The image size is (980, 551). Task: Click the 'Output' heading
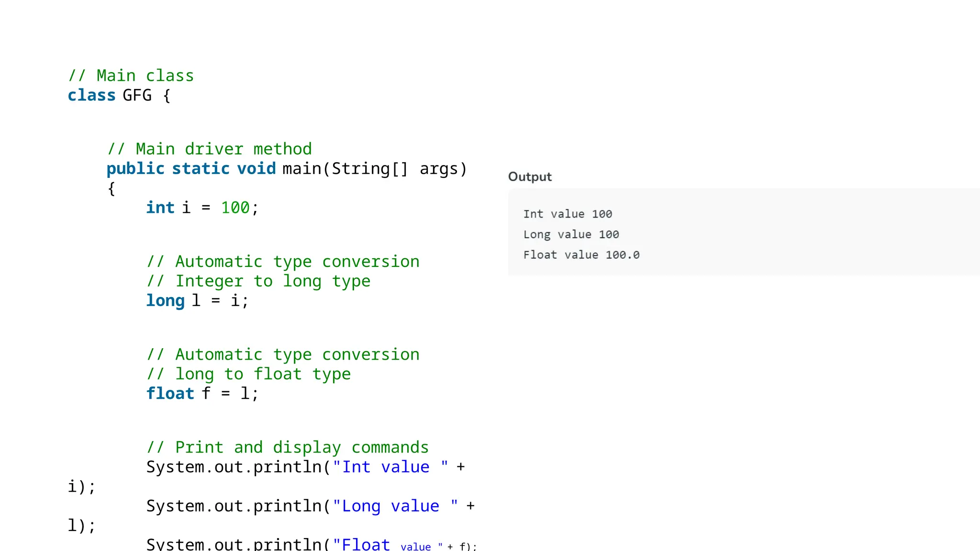click(x=530, y=177)
